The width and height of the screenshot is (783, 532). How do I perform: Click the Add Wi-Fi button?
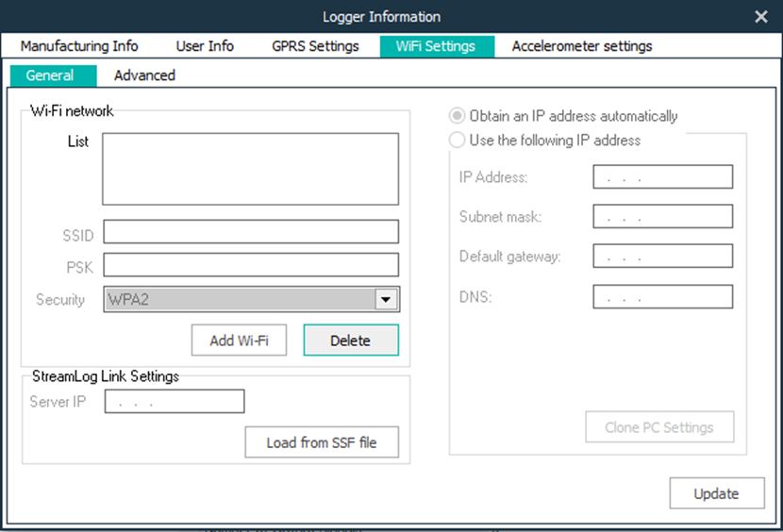[x=239, y=341]
